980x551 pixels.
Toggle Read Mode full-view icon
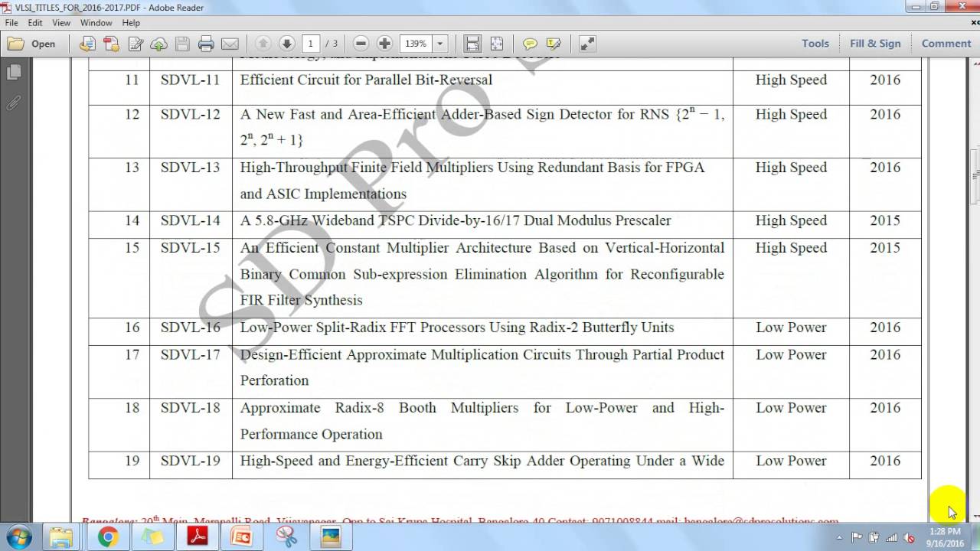coord(587,44)
